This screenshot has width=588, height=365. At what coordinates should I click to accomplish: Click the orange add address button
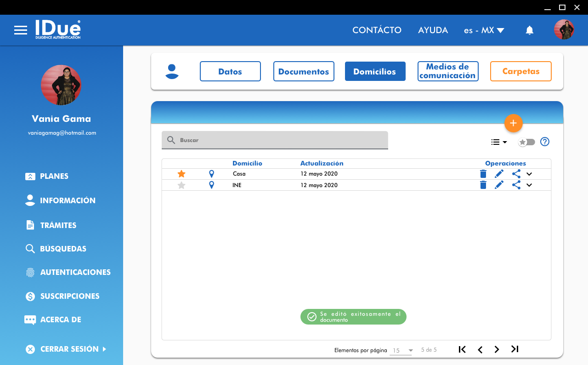coord(513,123)
